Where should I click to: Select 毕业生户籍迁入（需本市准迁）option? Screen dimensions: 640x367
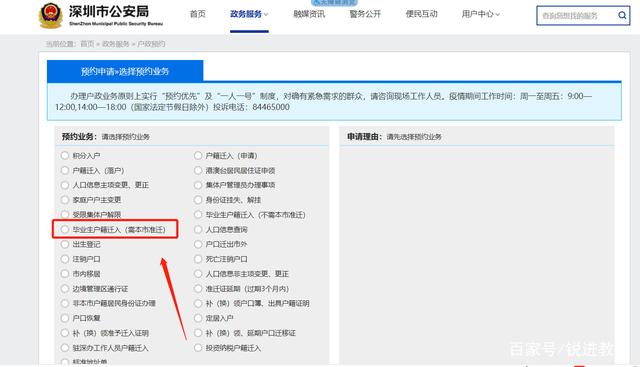64,229
